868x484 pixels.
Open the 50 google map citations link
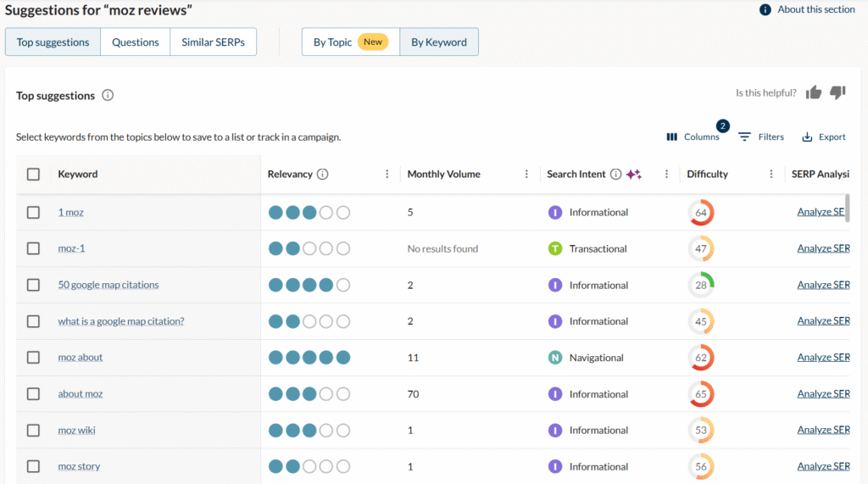pyautogui.click(x=108, y=285)
